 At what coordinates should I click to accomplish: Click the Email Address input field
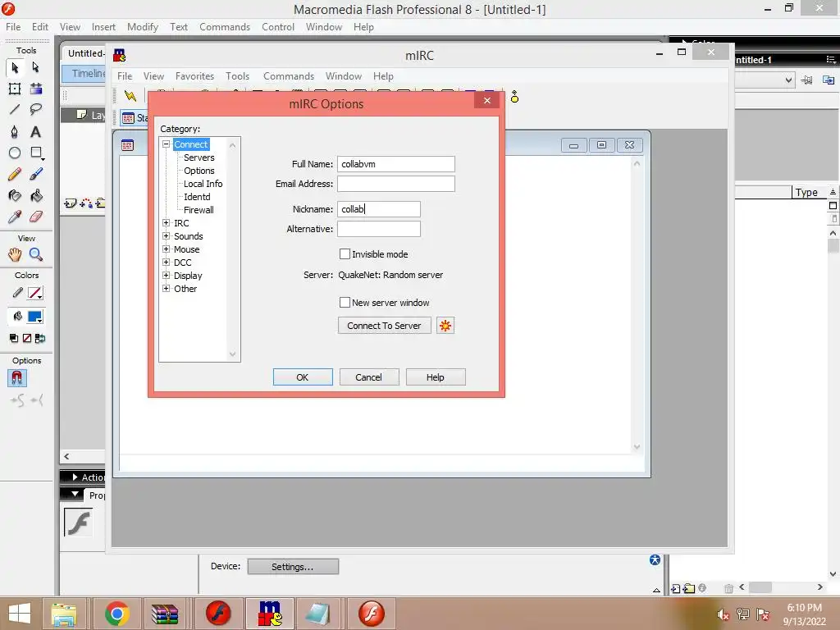pos(396,184)
